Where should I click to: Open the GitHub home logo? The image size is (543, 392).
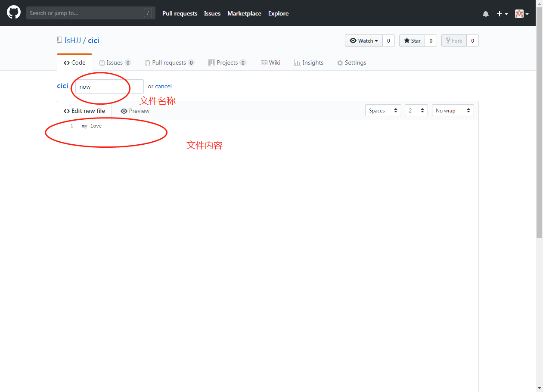click(x=14, y=12)
